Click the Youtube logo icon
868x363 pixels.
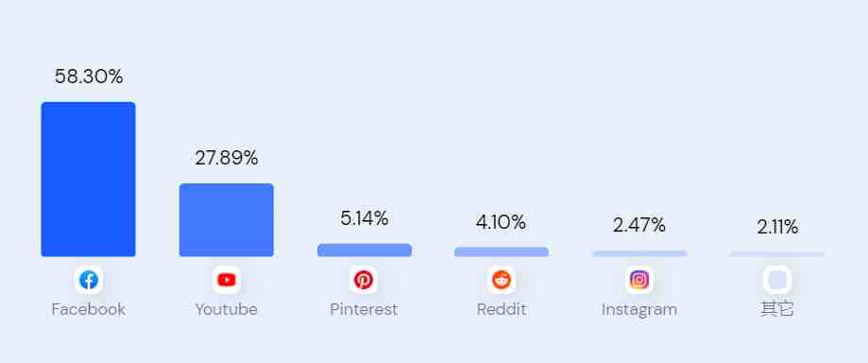[227, 280]
